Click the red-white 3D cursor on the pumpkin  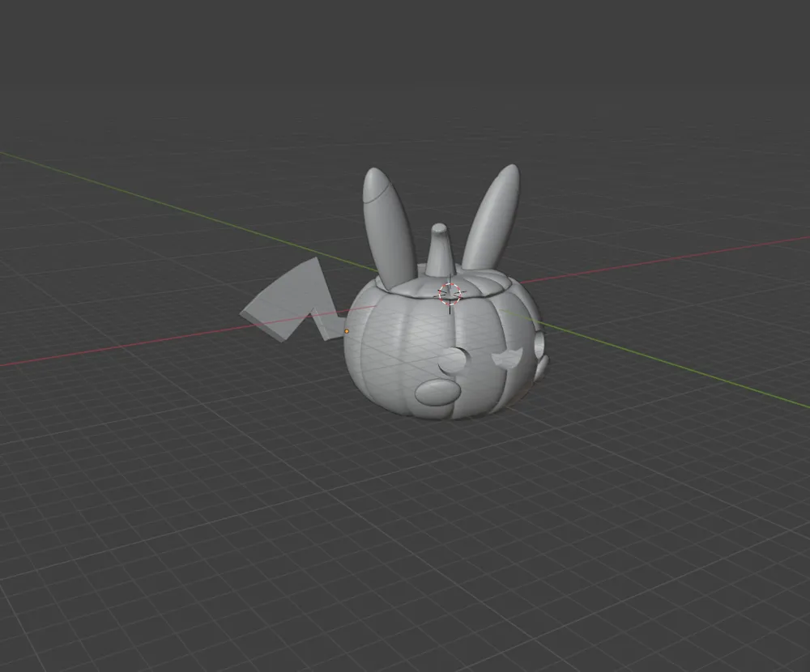(450, 293)
